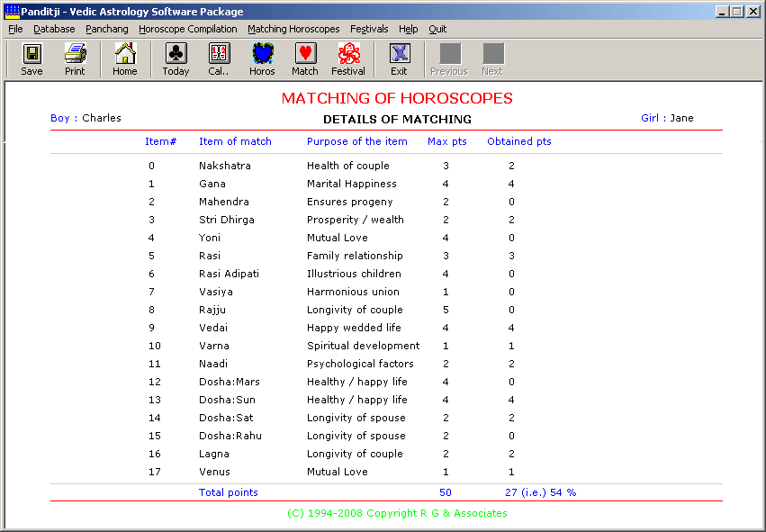Open the Horos horoscope icon
The width and height of the screenshot is (766, 532).
coord(262,54)
